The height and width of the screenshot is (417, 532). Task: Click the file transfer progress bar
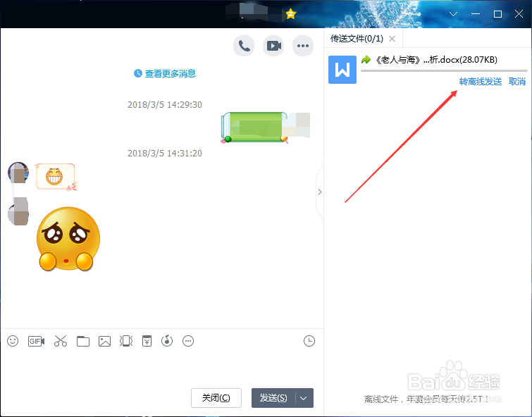click(444, 70)
